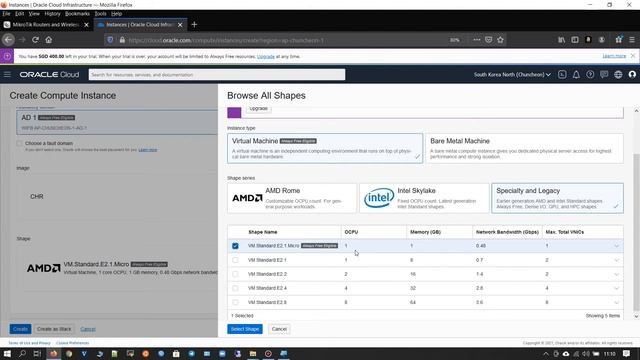Open a new Firefox tab

tap(194, 24)
